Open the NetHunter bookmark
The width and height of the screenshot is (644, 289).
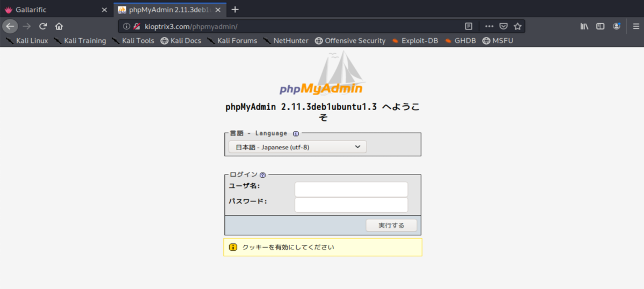click(x=286, y=40)
